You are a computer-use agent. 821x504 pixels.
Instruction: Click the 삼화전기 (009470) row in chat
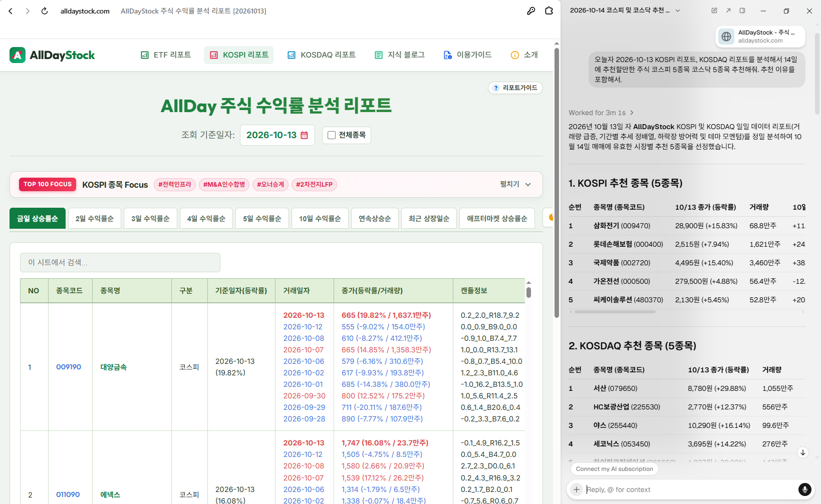687,226
